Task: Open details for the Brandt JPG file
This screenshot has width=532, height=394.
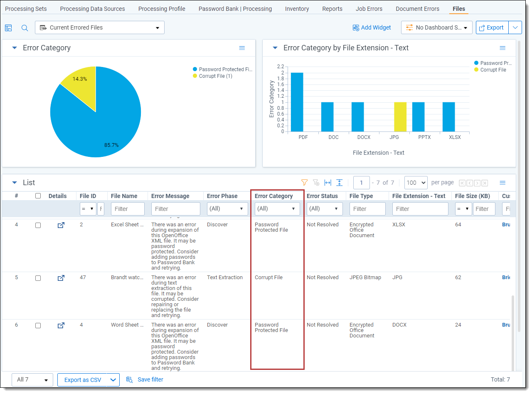Action: click(61, 278)
